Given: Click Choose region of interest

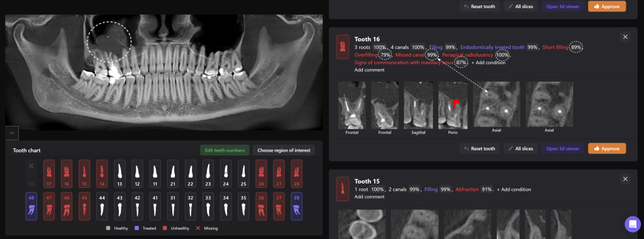Looking at the screenshot, I should (x=284, y=150).
